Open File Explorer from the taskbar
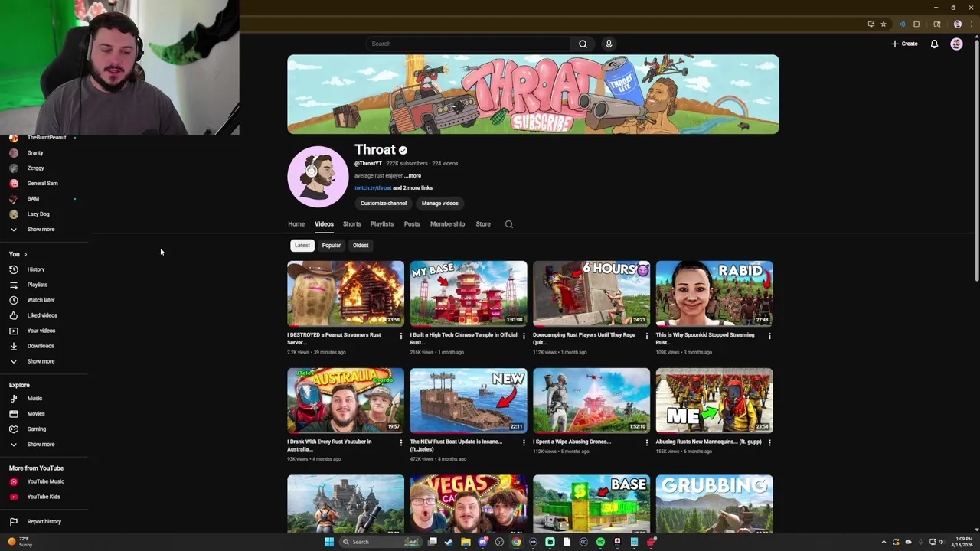Viewport: 980px width, 551px height. tap(465, 542)
